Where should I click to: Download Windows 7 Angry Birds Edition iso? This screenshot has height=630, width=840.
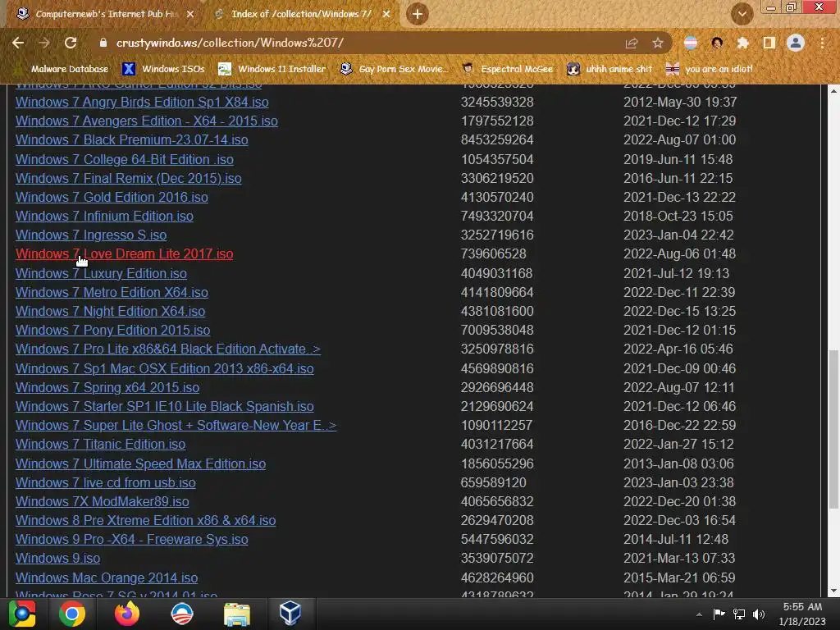click(x=142, y=102)
